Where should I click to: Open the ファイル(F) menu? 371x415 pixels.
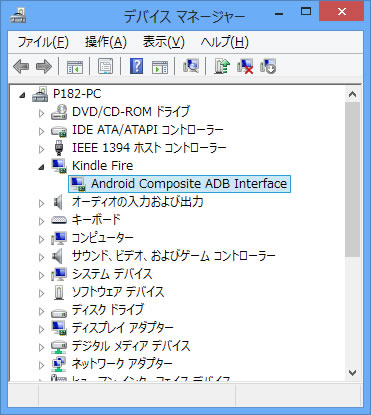pos(43,42)
